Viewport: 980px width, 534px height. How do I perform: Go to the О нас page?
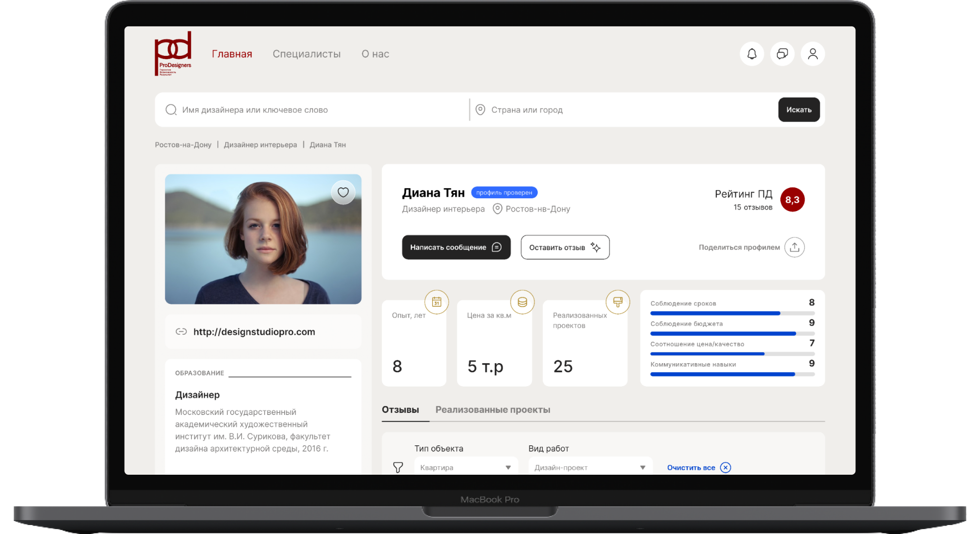click(x=375, y=54)
